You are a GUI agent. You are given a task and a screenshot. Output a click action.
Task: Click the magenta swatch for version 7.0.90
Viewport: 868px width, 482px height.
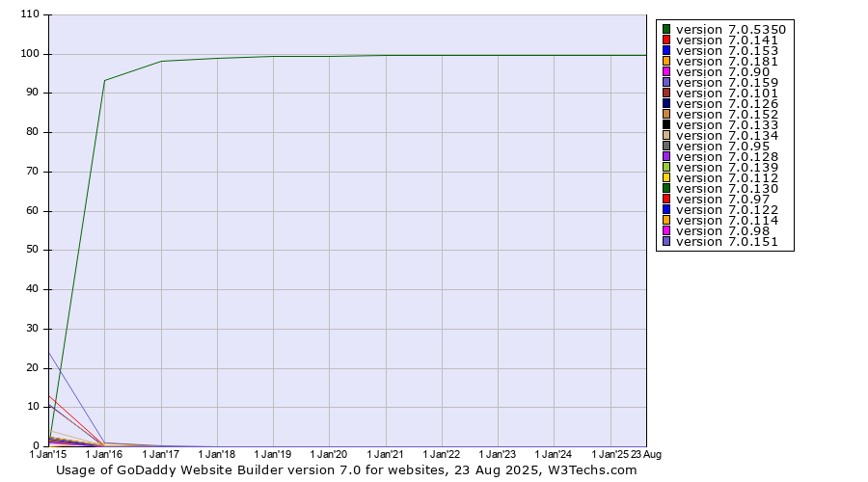pos(666,71)
